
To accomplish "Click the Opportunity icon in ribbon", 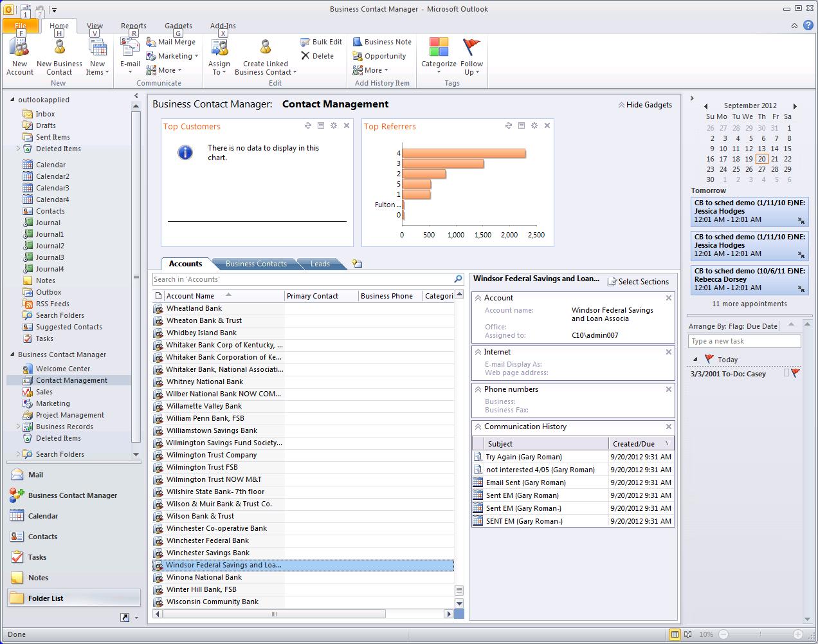I will pyautogui.click(x=379, y=56).
